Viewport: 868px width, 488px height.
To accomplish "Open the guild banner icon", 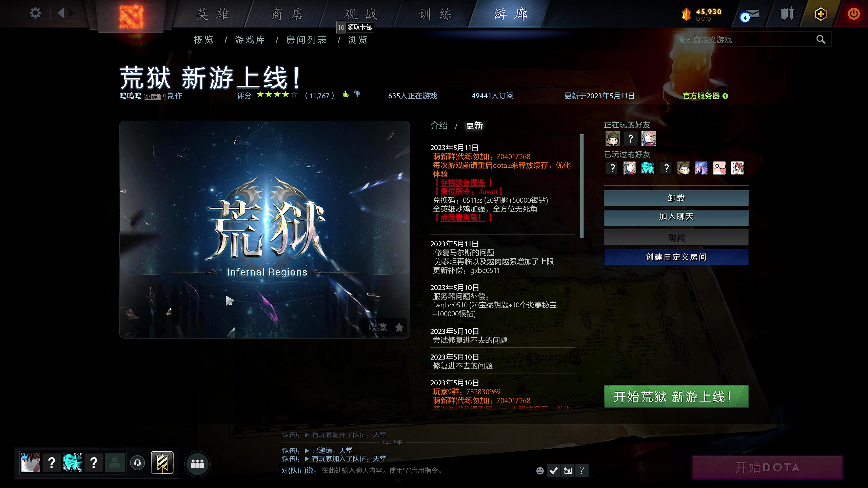I will pyautogui.click(x=162, y=462).
